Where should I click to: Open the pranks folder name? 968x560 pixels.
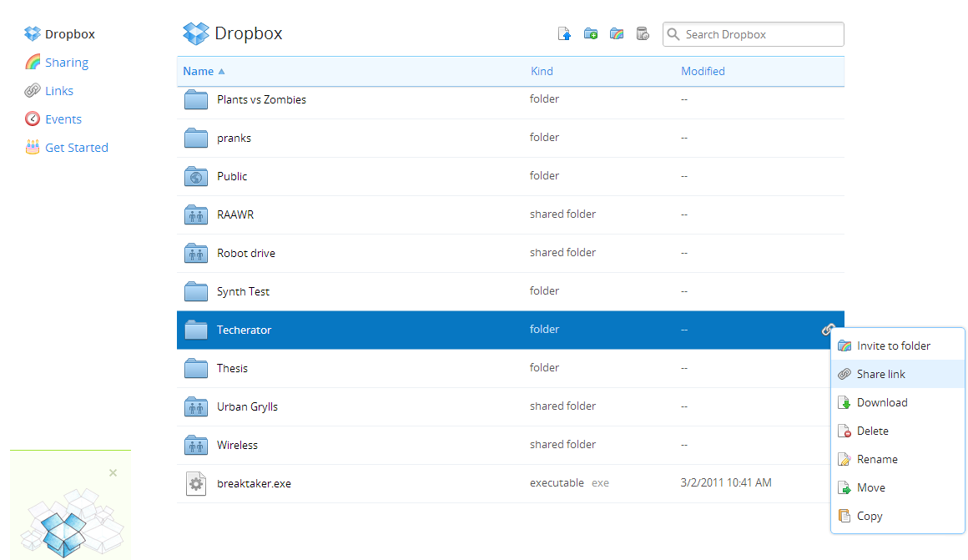[x=234, y=138]
